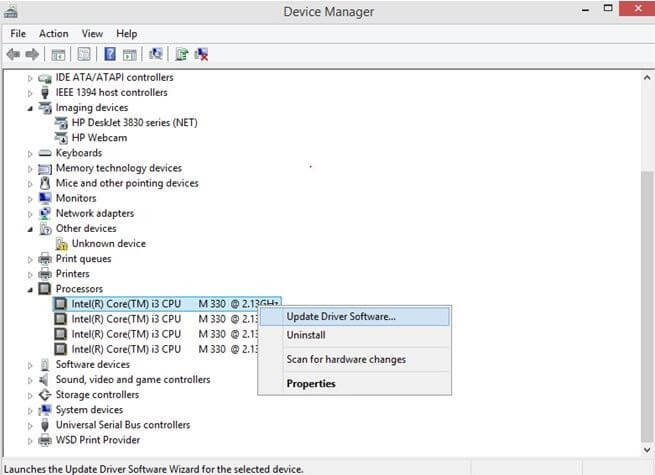Toggle the console tree toolbar icon
This screenshot has height=475, width=655.
click(58, 54)
